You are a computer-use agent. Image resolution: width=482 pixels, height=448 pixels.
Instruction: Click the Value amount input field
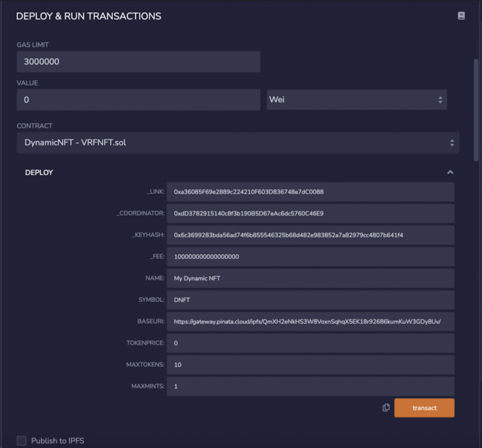[138, 100]
